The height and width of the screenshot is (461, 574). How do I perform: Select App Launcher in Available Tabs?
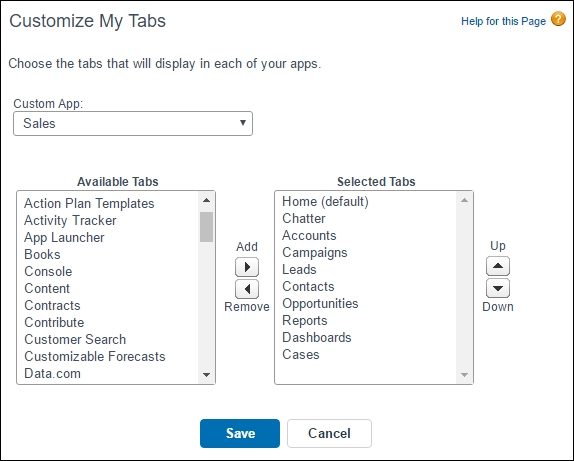tap(64, 238)
